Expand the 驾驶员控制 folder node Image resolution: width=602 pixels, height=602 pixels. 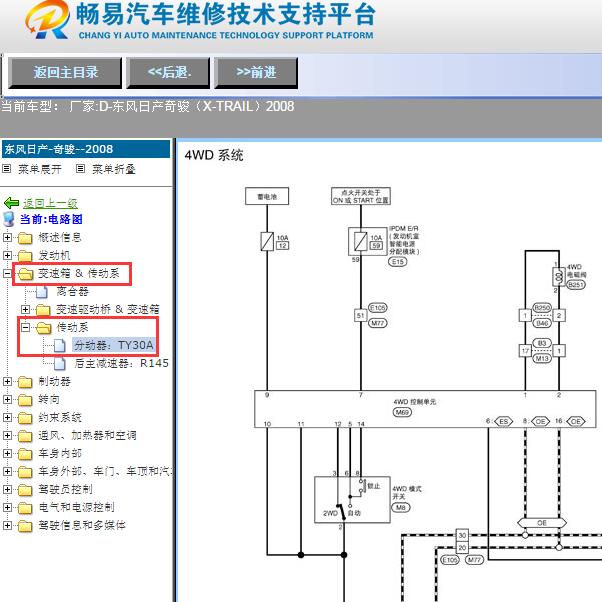pos(7,489)
